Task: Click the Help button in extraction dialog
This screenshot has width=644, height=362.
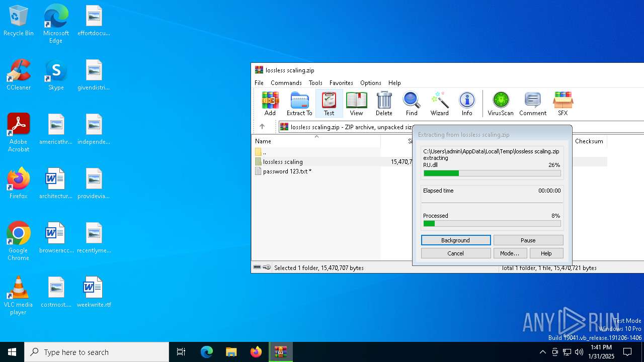Action: click(x=546, y=253)
